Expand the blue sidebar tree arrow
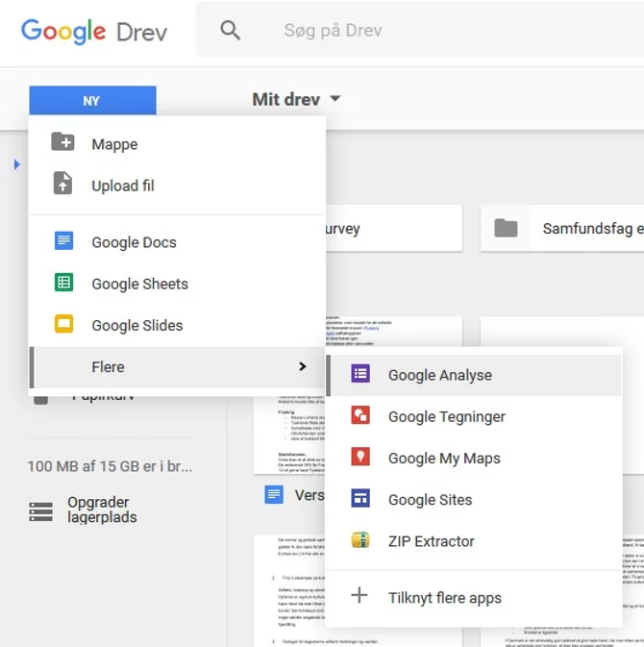644x647 pixels. coord(16,164)
